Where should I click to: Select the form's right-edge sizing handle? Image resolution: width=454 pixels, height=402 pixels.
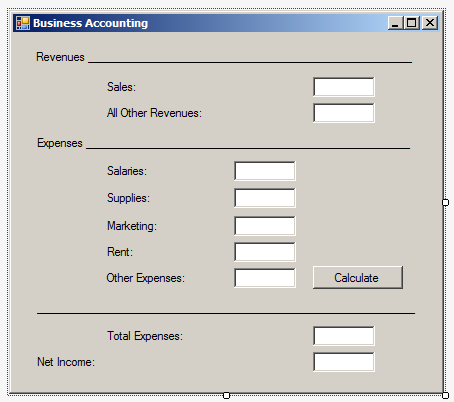click(x=445, y=202)
